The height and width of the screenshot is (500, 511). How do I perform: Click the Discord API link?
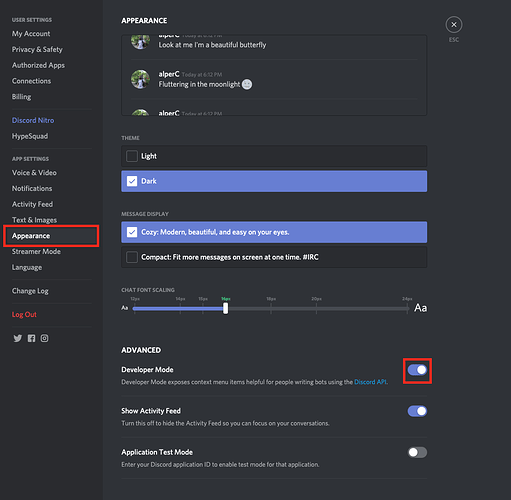pos(370,382)
